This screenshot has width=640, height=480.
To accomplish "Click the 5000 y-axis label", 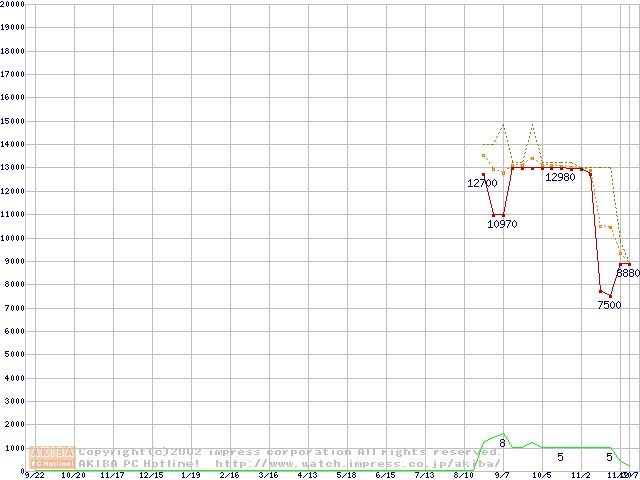I will [15, 354].
